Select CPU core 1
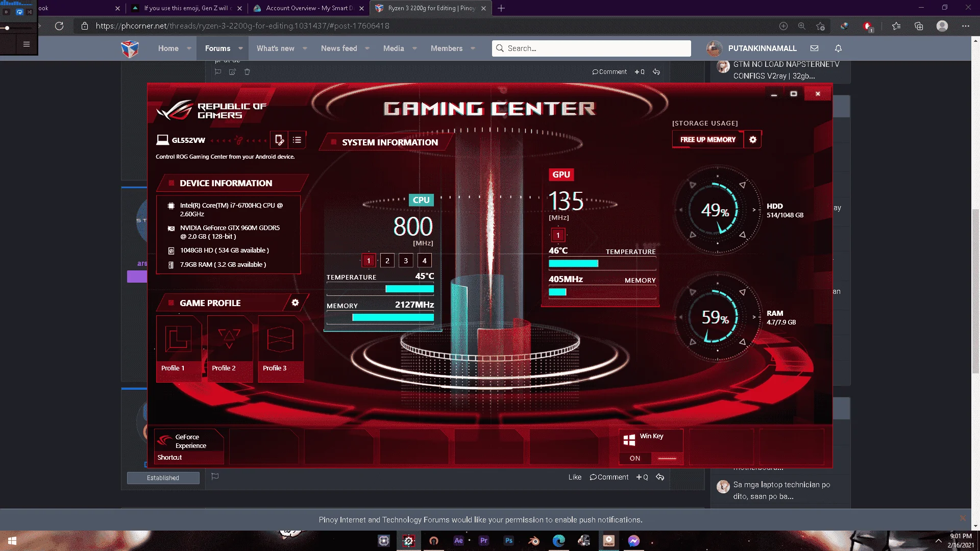Viewport: 980px width, 551px height. pos(369,261)
